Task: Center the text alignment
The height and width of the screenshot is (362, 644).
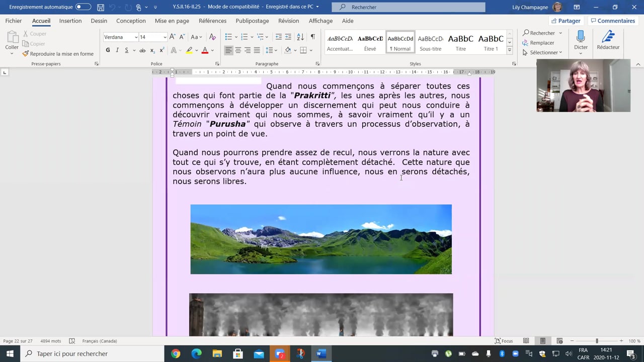Action: click(x=238, y=50)
